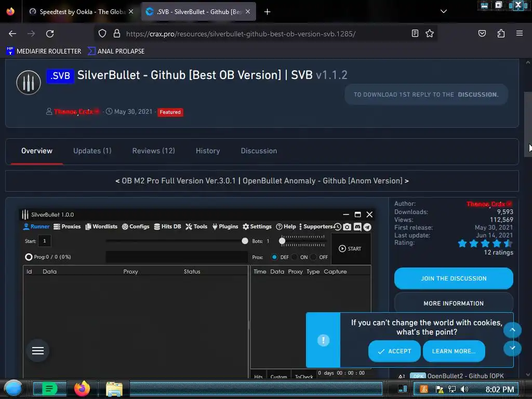Click MORE INFORMATION button
The image size is (532, 399).
(x=454, y=303)
